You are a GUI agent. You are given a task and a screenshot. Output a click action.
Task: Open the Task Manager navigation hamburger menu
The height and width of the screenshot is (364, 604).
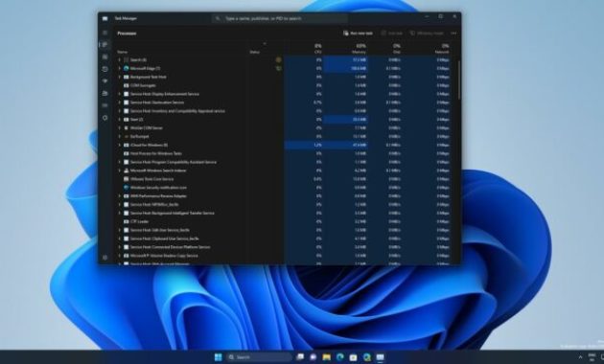coord(105,33)
